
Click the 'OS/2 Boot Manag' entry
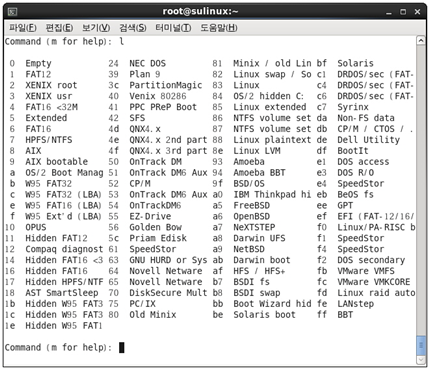point(64,173)
